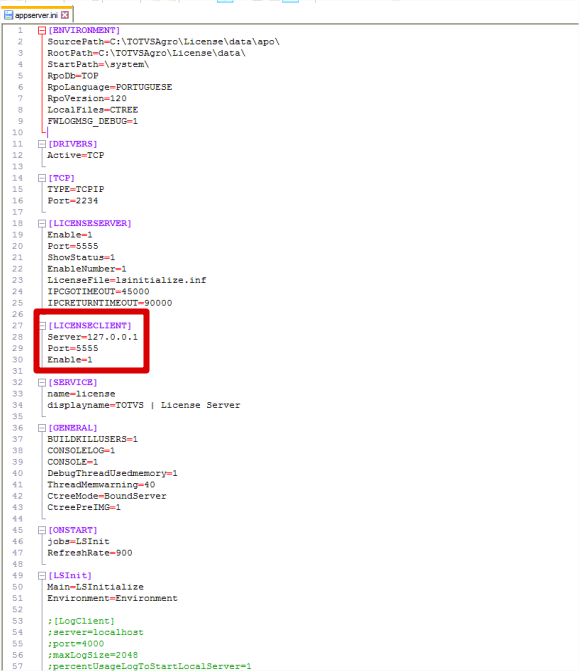Select line number 34 in gutter

[x=18, y=405]
